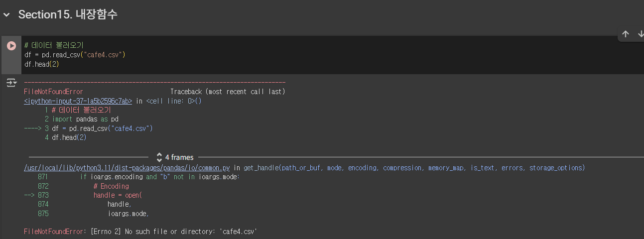Click the up-down chevron beside 4 frames
644x239 pixels.
pos(159,157)
